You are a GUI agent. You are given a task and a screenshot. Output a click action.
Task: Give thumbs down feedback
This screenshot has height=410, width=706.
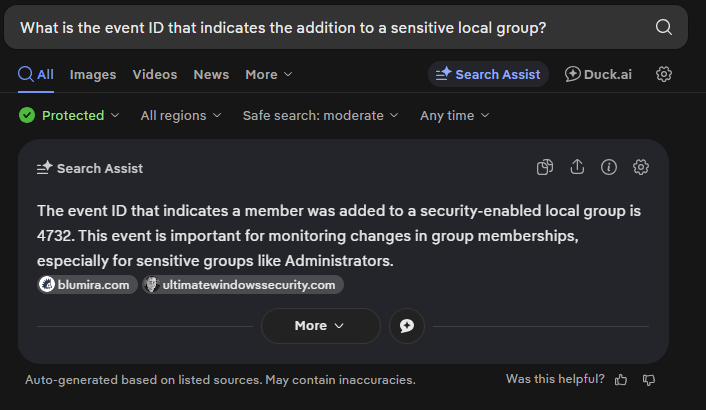click(649, 380)
